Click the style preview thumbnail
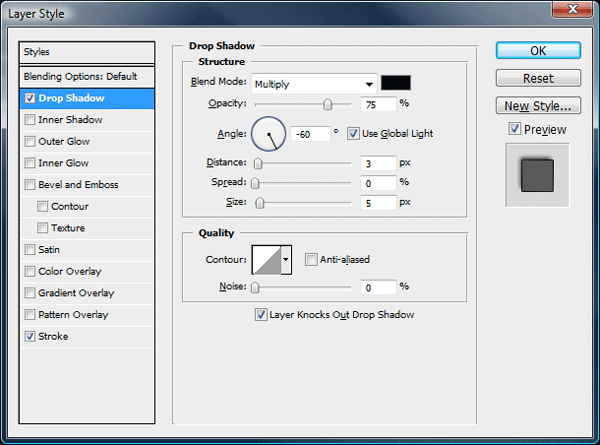 pos(537,175)
